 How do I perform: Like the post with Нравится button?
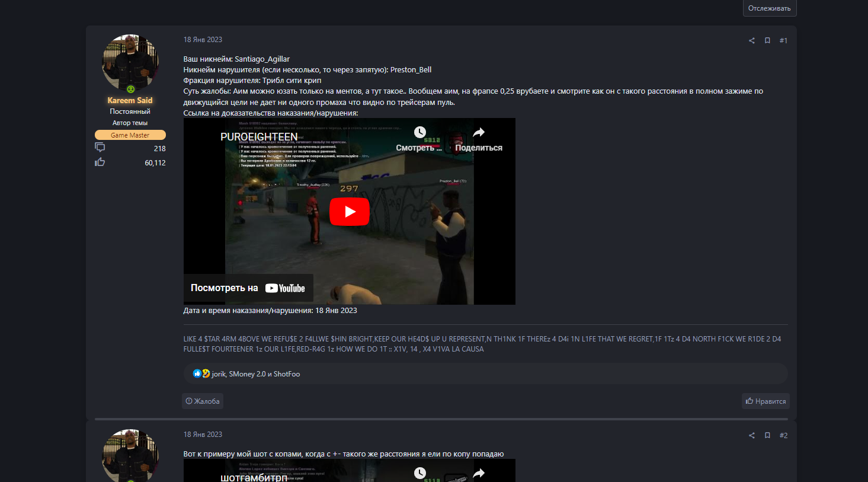(765, 401)
